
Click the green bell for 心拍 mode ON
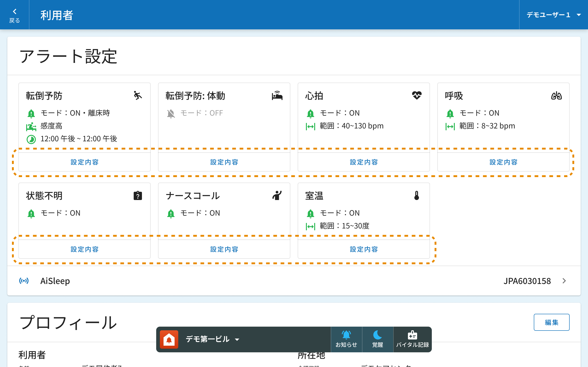pos(310,113)
